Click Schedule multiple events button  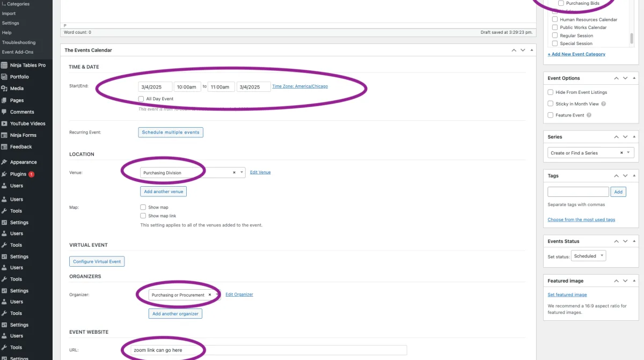[x=171, y=132]
